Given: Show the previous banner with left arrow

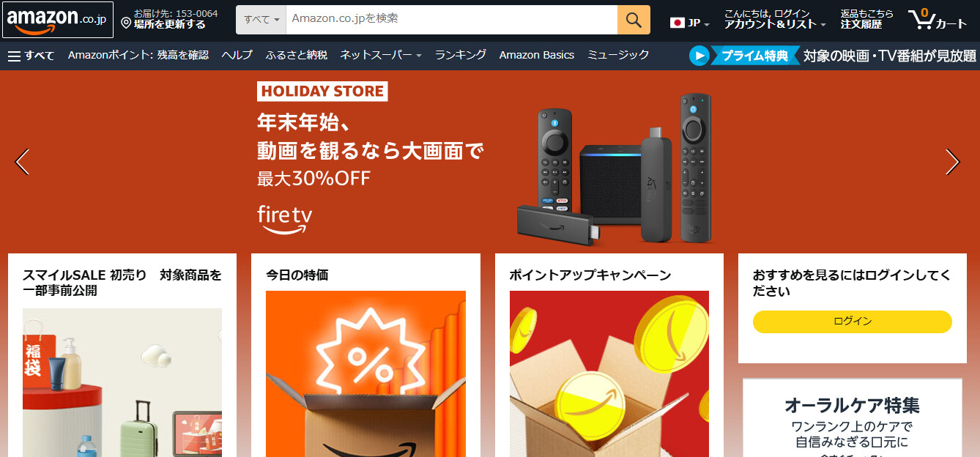Looking at the screenshot, I should [22, 162].
